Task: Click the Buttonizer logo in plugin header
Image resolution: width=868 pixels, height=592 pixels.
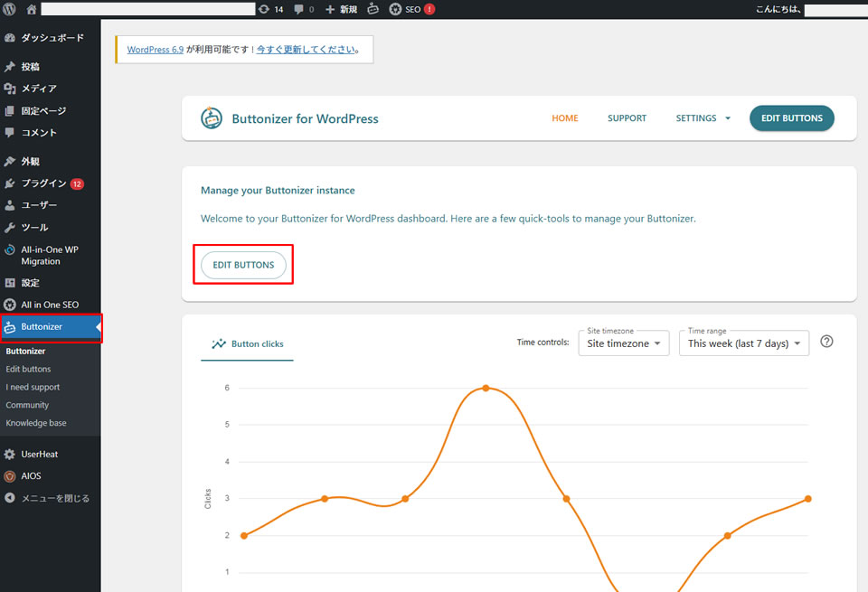Action: pyautogui.click(x=212, y=118)
